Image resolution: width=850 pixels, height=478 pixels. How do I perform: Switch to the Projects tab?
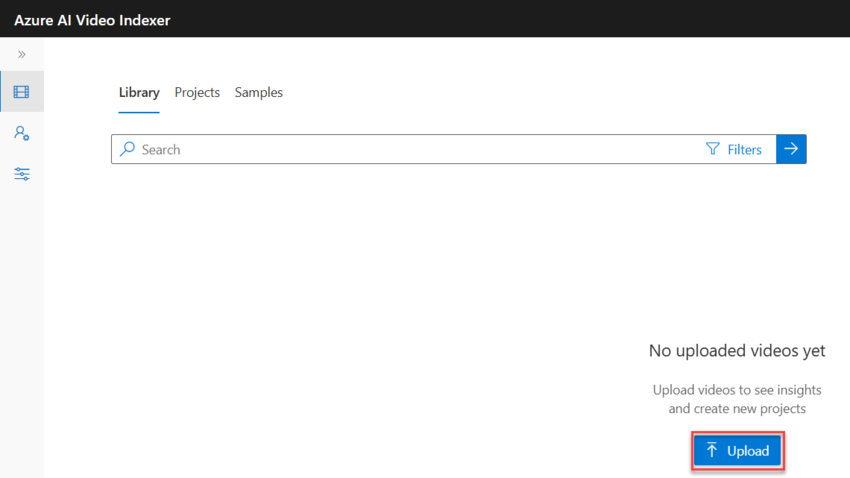pyautogui.click(x=197, y=93)
